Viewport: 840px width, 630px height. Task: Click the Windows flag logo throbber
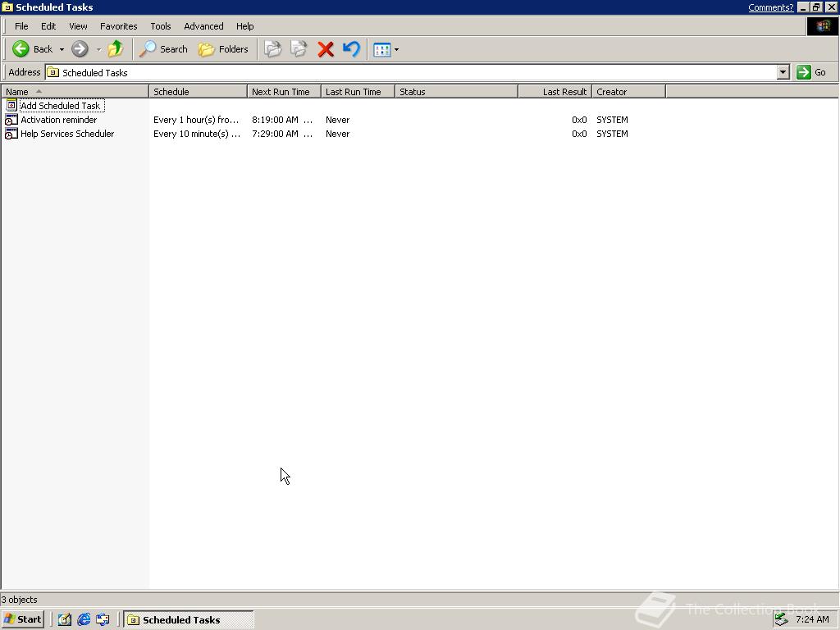(822, 26)
